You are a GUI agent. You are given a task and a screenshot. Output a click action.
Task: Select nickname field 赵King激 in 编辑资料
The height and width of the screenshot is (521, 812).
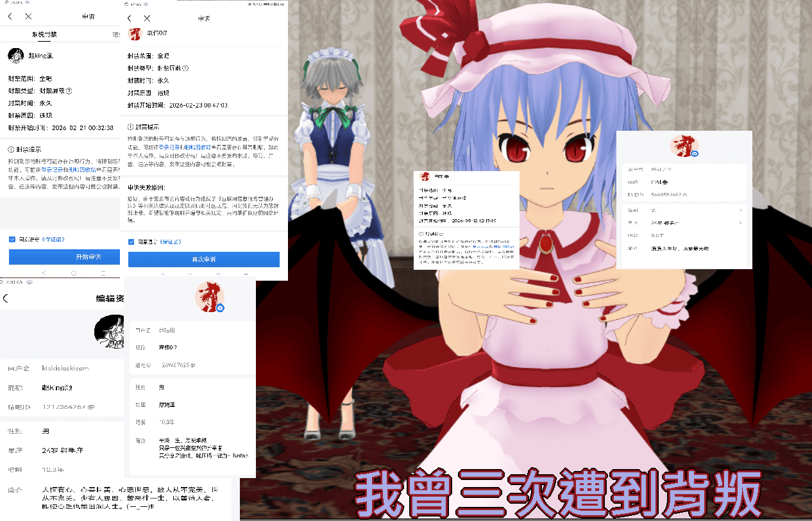[x=58, y=388]
